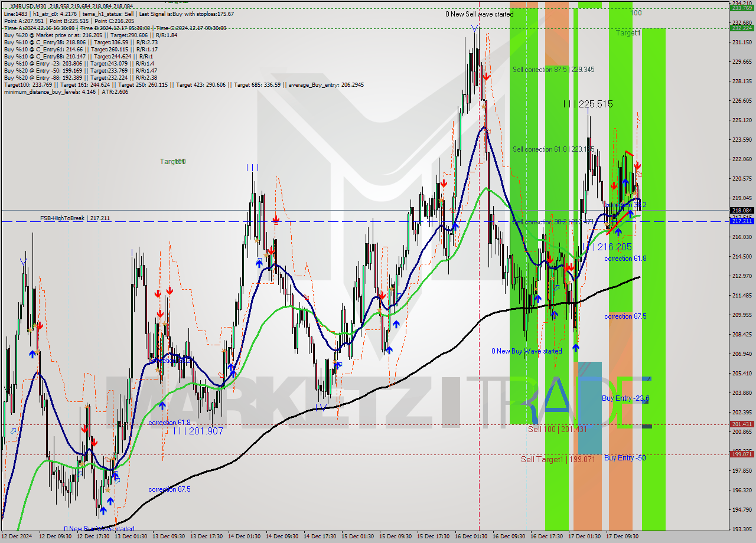Click the 17 Dec 09:30 time label

tap(622, 537)
